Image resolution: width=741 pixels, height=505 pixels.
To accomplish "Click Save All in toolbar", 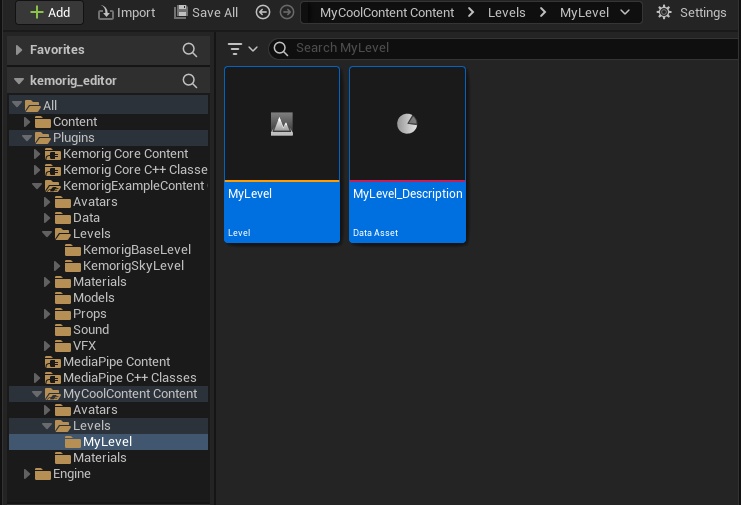I will coord(206,13).
